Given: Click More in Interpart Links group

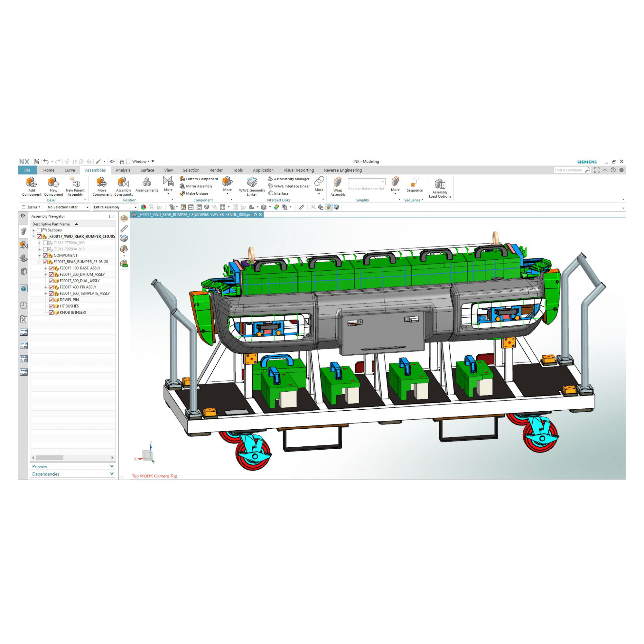Looking at the screenshot, I should pyautogui.click(x=319, y=185).
